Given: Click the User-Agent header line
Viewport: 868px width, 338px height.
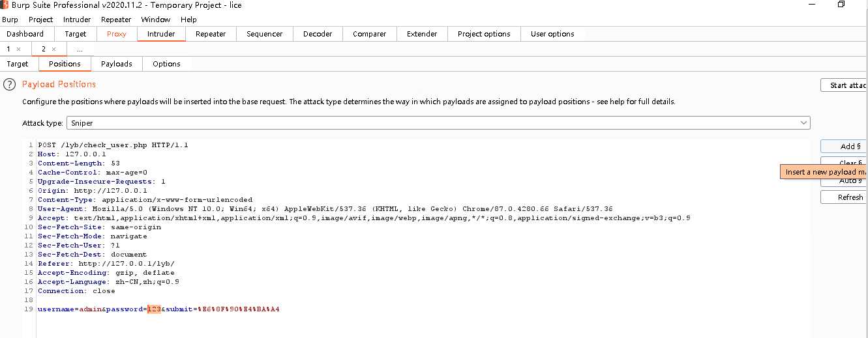Looking at the screenshot, I should pos(325,209).
